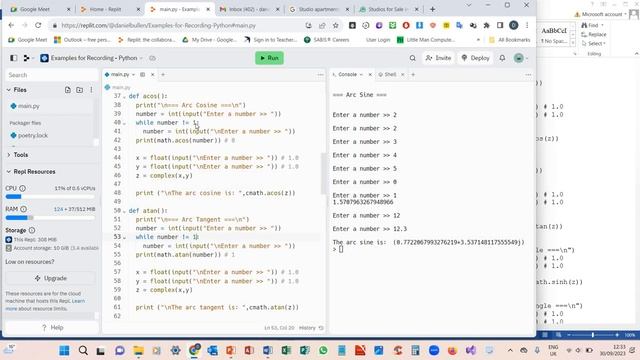
Task: Run the Python program with the green Run button
Action: (x=269, y=58)
